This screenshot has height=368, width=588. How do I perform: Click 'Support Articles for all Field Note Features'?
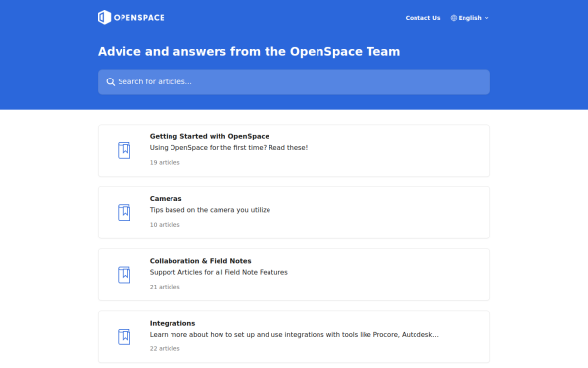click(219, 272)
